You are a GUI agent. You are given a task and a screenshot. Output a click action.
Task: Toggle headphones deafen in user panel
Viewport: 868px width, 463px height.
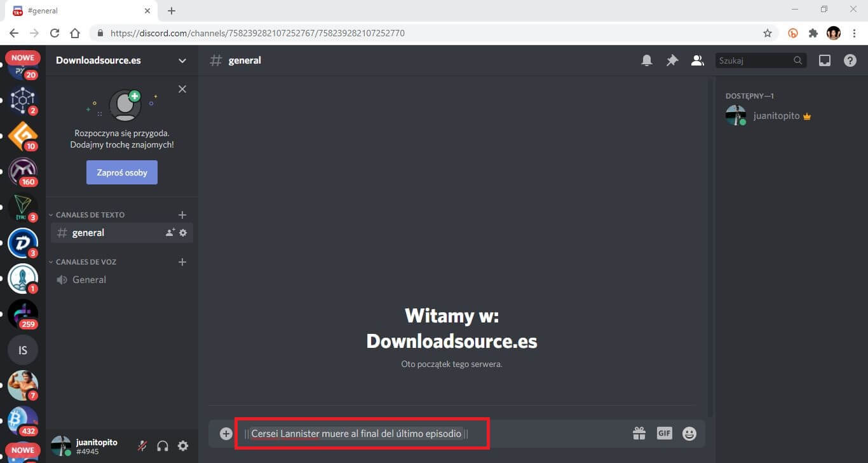(163, 446)
